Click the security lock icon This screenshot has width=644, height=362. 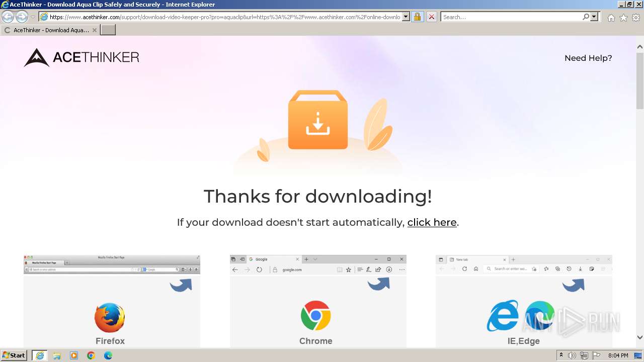click(417, 17)
